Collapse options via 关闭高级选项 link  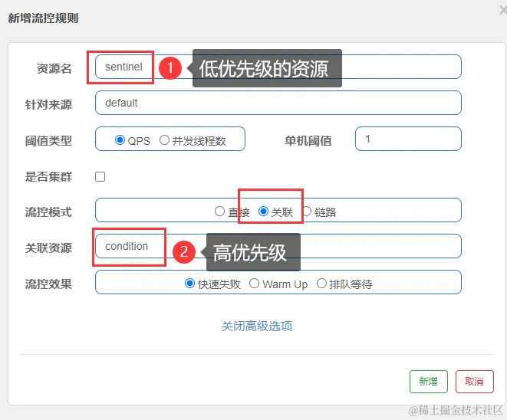tap(257, 326)
